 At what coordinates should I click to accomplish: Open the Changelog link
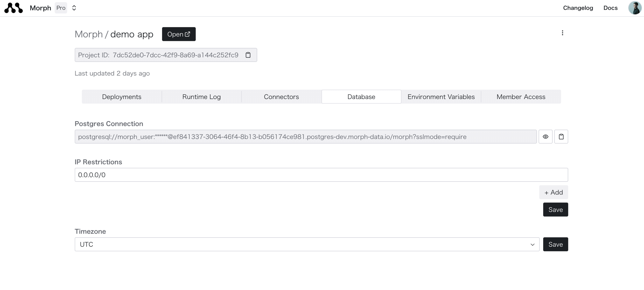click(x=578, y=8)
